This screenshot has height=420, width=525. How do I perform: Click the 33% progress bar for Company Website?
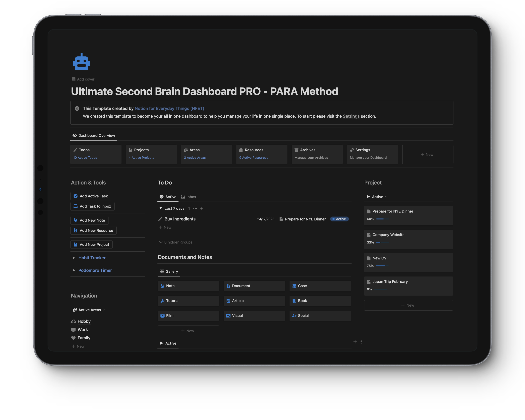[x=382, y=243]
